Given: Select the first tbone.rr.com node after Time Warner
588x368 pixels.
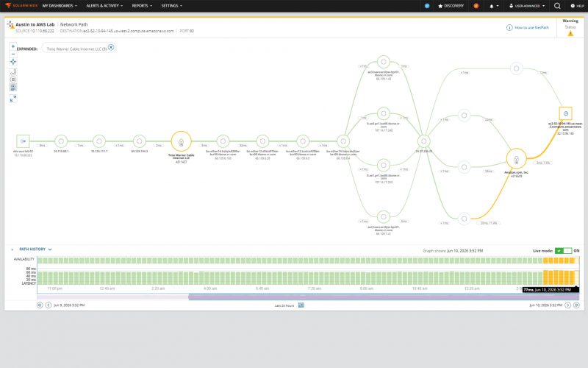Looking at the screenshot, I should 223,141.
